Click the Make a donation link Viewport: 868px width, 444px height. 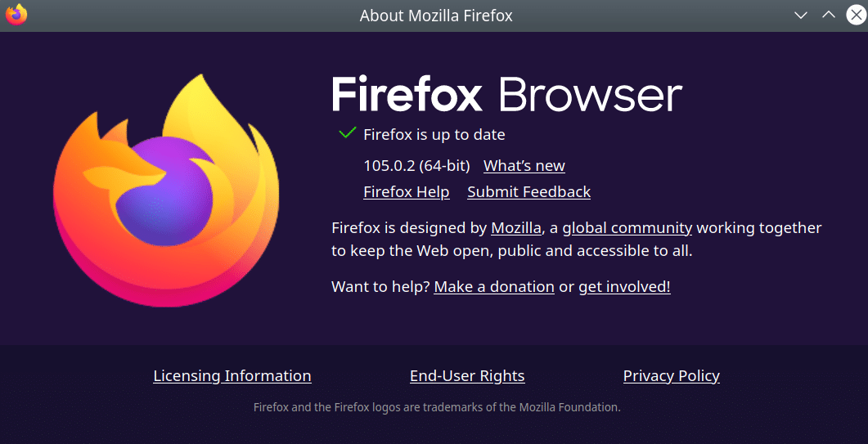point(494,287)
